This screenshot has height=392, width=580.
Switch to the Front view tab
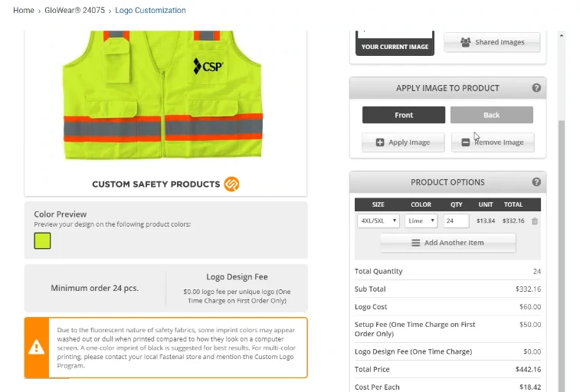404,115
